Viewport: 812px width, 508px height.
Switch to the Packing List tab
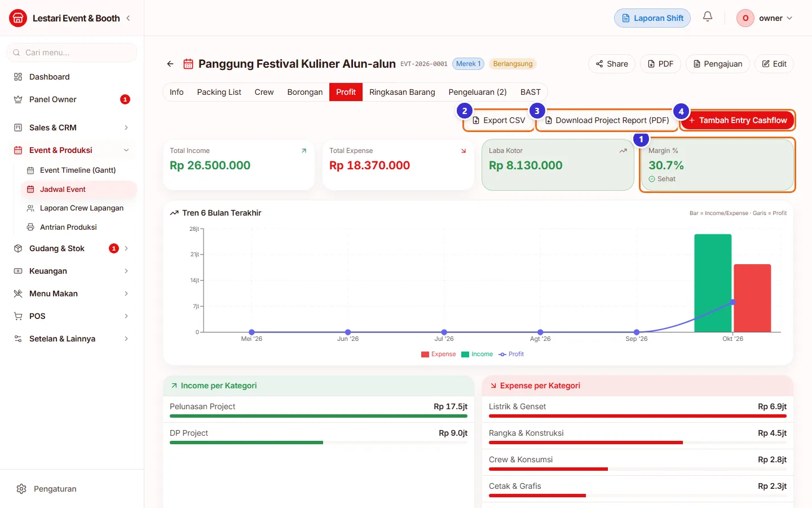[219, 92]
